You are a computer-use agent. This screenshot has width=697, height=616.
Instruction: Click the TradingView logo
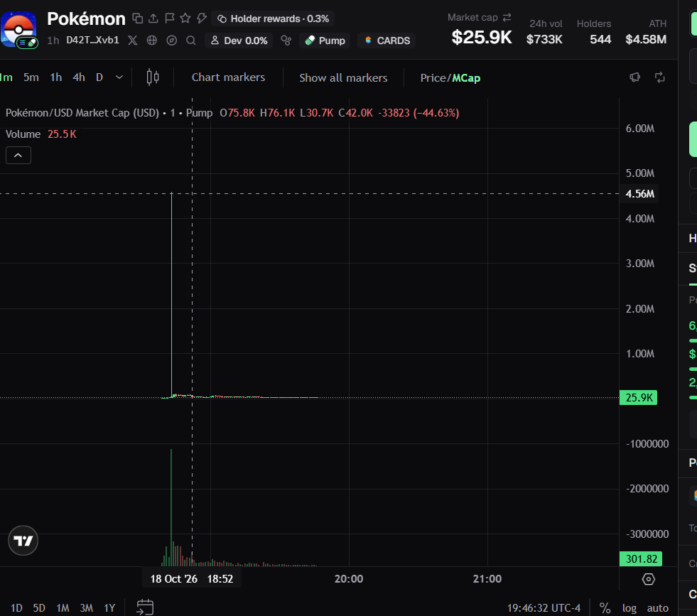pyautogui.click(x=23, y=541)
